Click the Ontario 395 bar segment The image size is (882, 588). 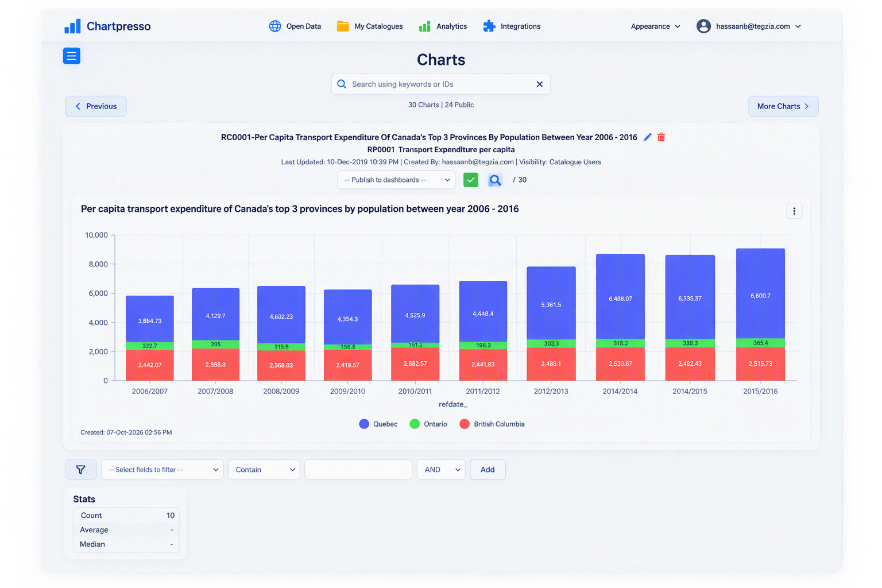(x=215, y=345)
